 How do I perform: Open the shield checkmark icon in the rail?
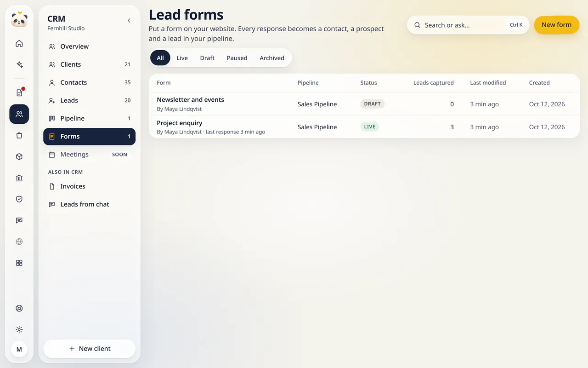tap(19, 199)
